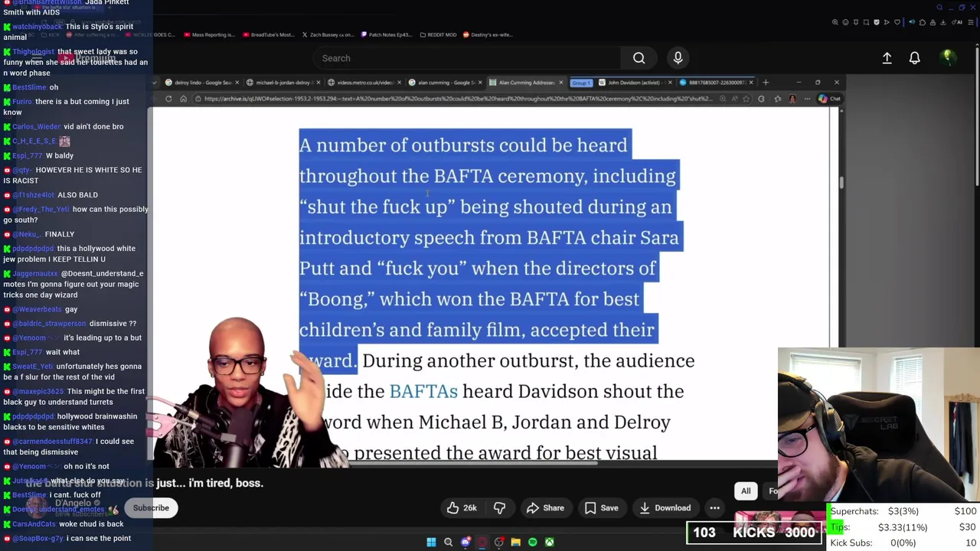The height and width of the screenshot is (551, 980).
Task: Open Patch Notes Ep43 bookmark
Action: tap(387, 34)
